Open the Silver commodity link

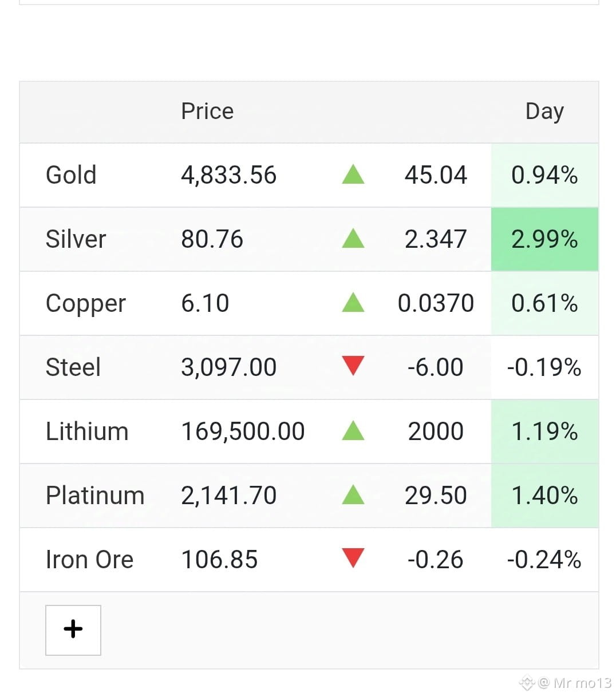point(76,239)
